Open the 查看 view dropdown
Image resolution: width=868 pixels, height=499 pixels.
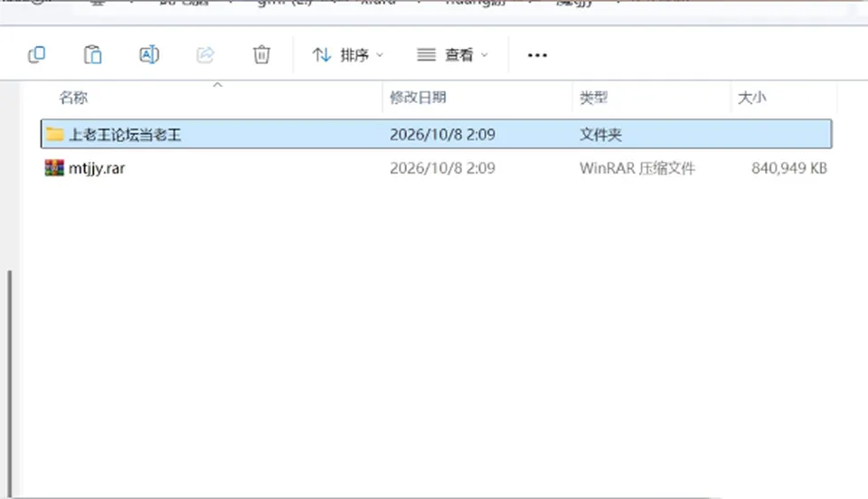pos(452,55)
